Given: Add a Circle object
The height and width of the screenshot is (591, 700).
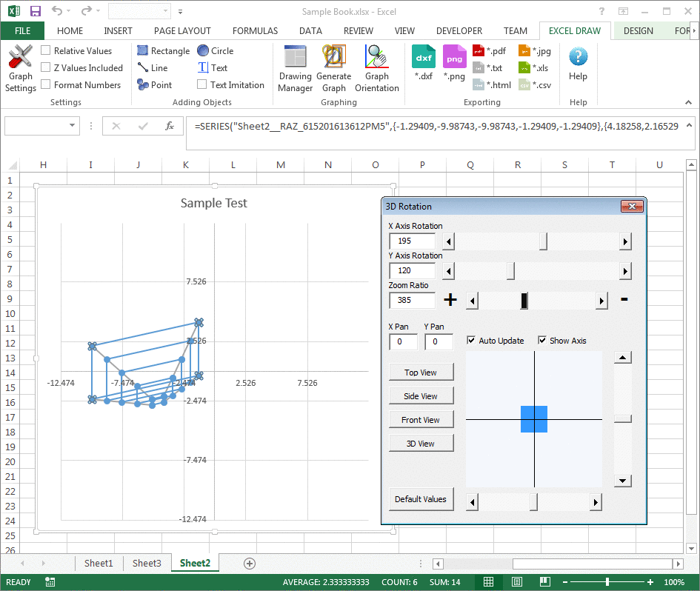Looking at the screenshot, I should point(215,51).
